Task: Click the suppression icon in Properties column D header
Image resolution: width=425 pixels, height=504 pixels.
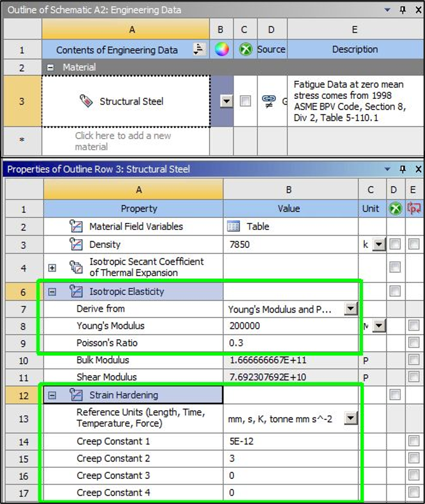Action: pyautogui.click(x=395, y=208)
